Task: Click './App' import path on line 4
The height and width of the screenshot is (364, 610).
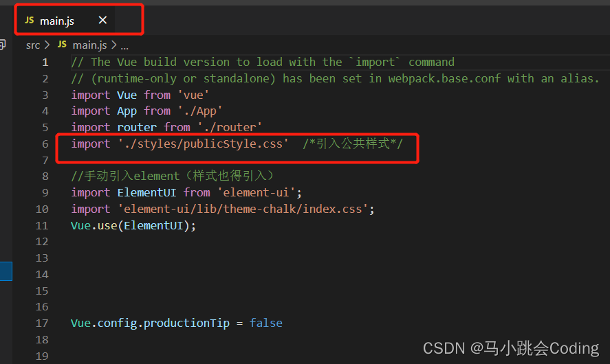Action: coord(200,111)
